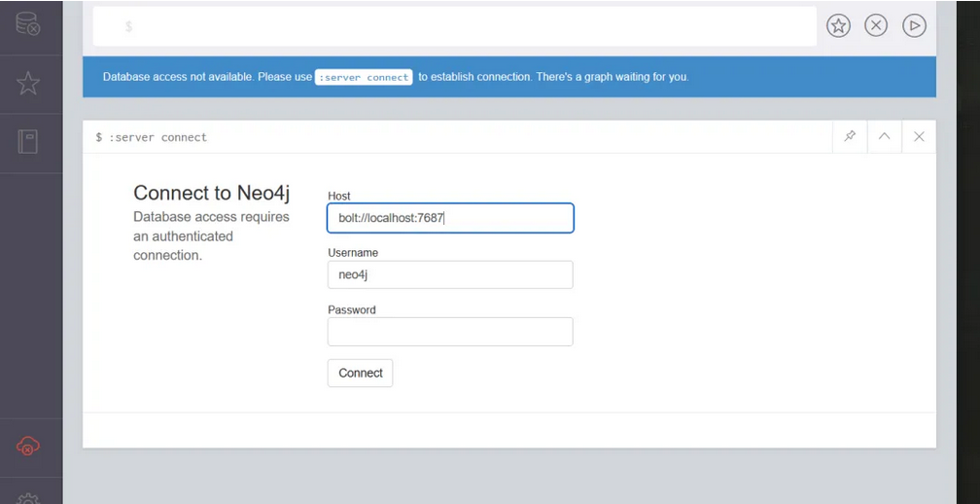
Task: Open the Documents book sidebar panel
Action: [28, 142]
